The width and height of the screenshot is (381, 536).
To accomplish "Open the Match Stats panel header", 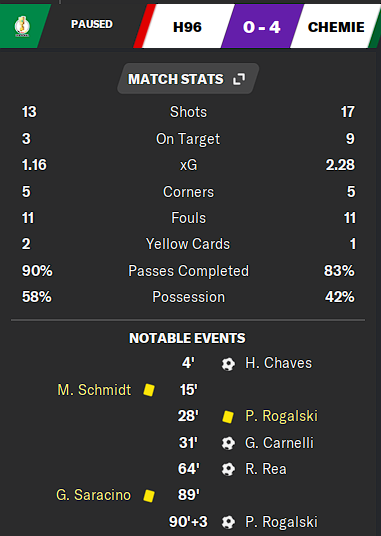I will [188, 79].
